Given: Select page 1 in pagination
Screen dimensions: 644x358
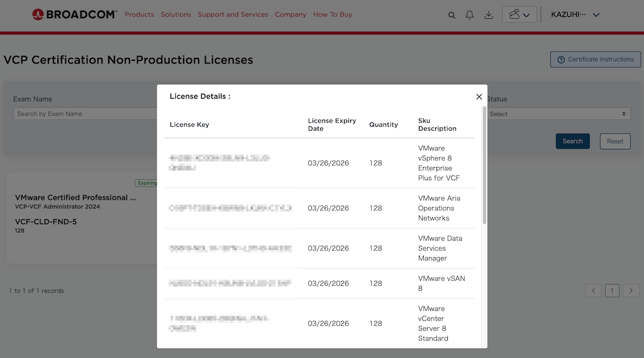Looking at the screenshot, I should (612, 291).
